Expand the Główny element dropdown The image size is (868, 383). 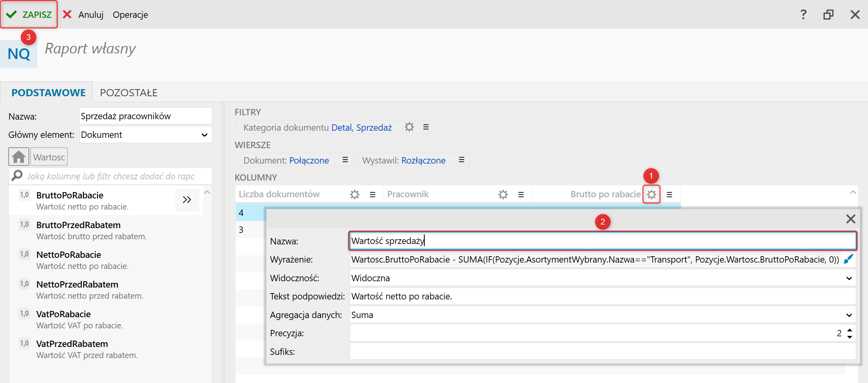204,135
